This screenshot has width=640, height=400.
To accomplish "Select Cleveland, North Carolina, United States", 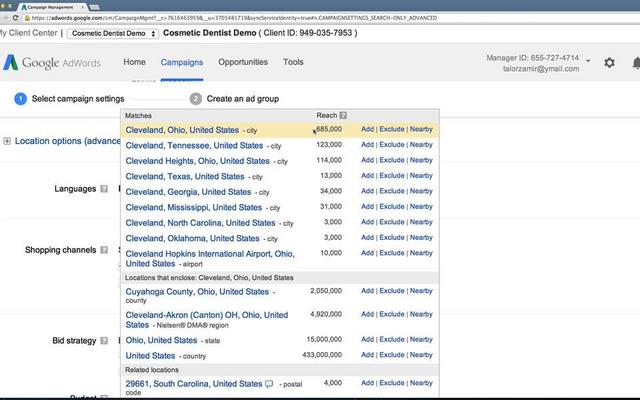I will [200, 223].
